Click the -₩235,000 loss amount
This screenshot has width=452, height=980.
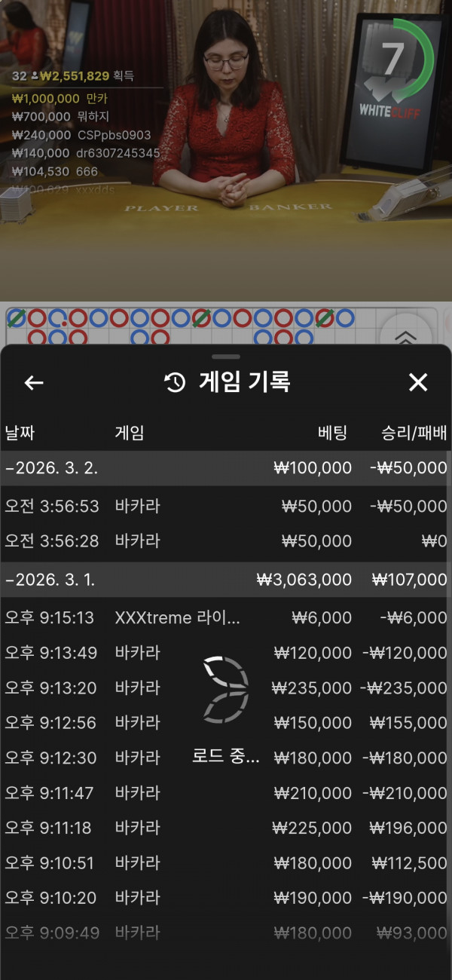point(404,688)
